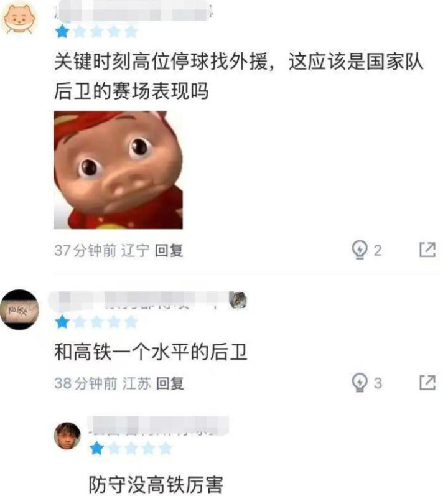
Task: Select the comment text 和高铁一个水平的后卫
Action: 151,352
